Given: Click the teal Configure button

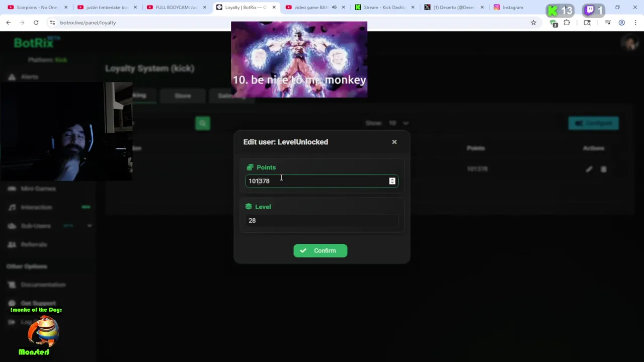Looking at the screenshot, I should point(594,123).
